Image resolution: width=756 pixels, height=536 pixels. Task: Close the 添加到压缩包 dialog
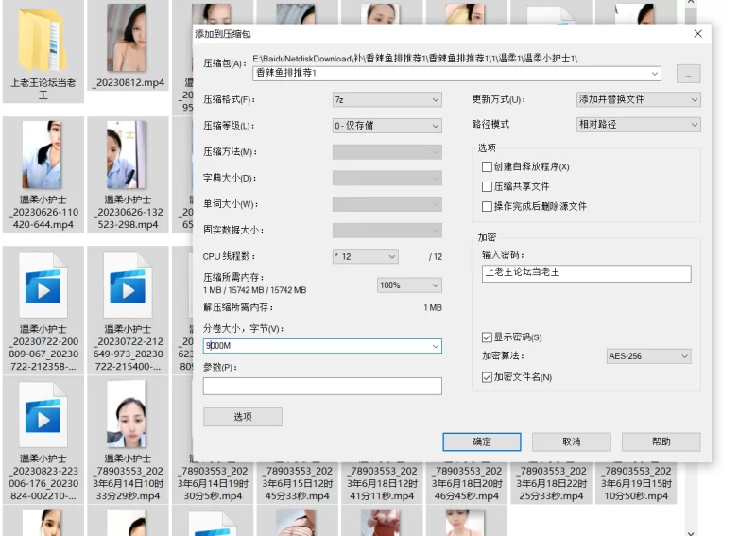point(697,34)
